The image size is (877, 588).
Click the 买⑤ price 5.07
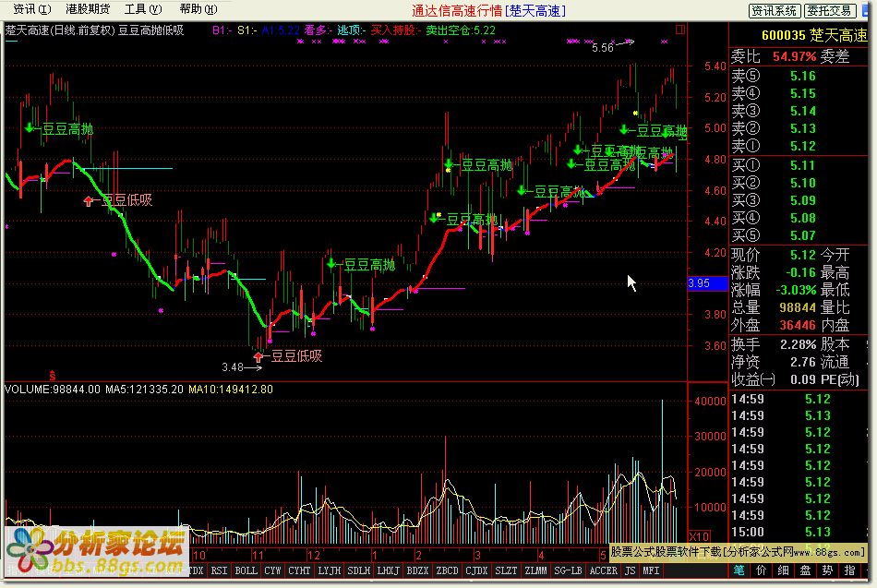pos(802,235)
